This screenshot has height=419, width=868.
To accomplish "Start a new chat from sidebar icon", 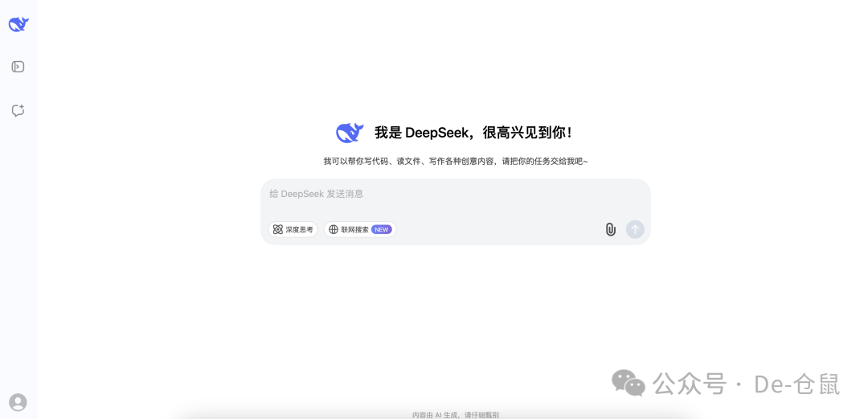I will click(18, 110).
